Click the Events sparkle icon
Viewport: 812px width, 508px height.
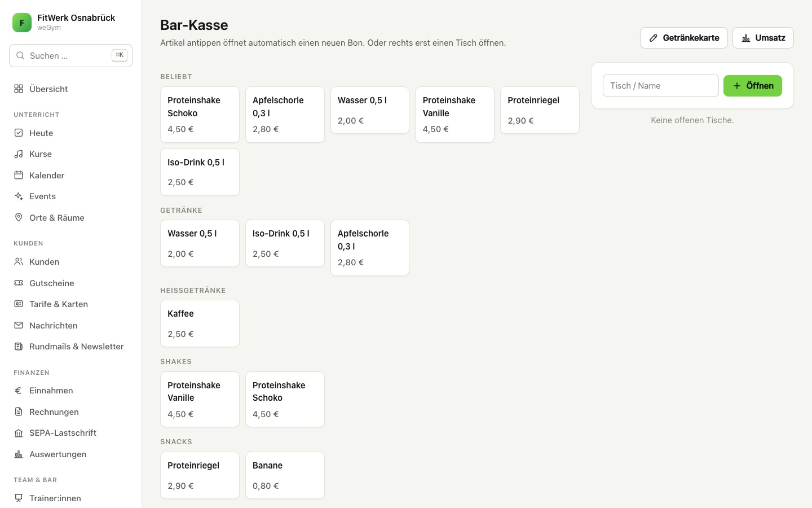coord(19,196)
